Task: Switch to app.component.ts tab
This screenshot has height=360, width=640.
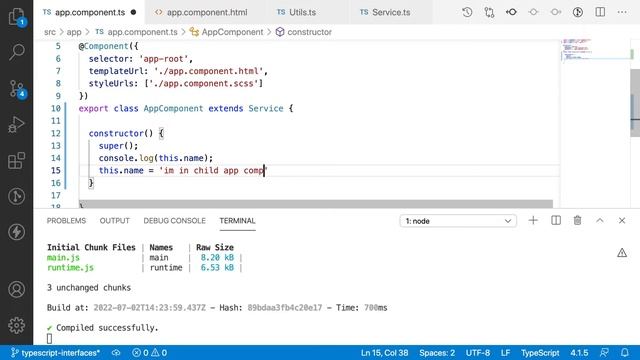Action: click(x=89, y=12)
